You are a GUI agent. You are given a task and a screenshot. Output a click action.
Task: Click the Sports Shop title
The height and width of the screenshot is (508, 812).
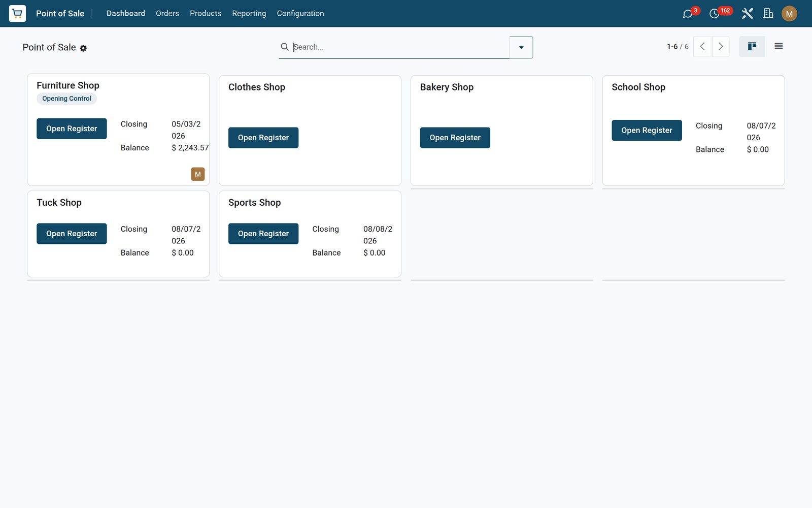click(254, 202)
